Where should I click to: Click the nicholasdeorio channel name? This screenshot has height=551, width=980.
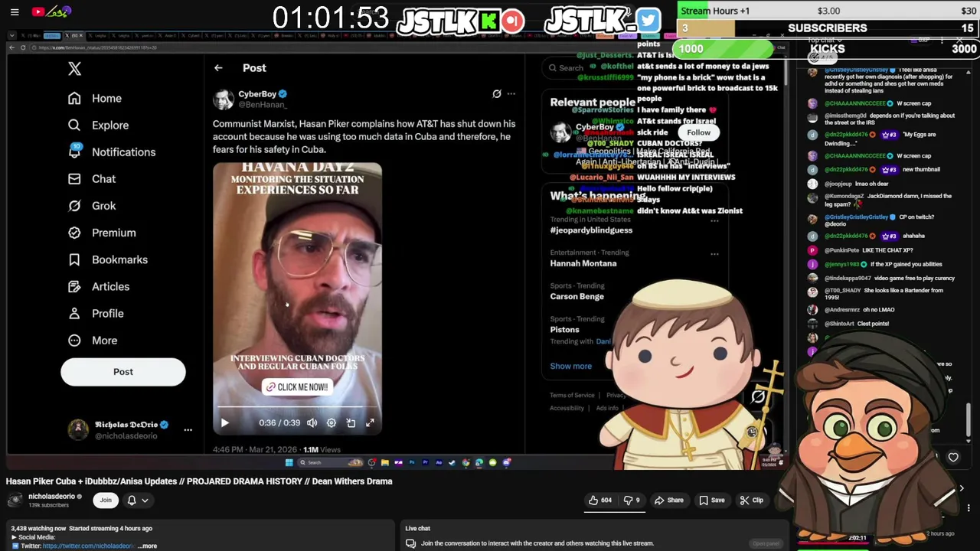tap(51, 497)
